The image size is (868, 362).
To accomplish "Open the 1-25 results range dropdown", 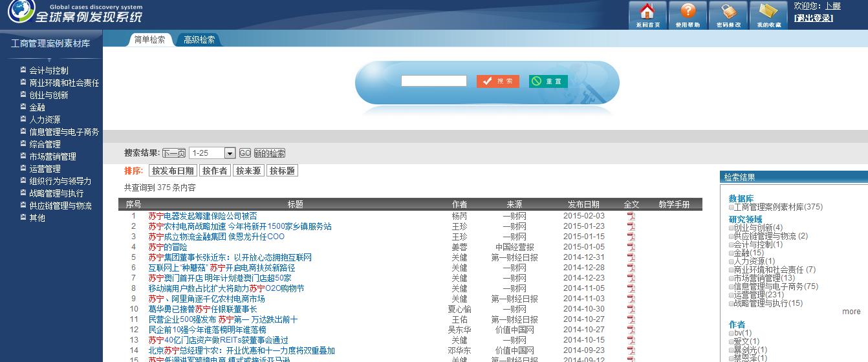I will pyautogui.click(x=212, y=153).
